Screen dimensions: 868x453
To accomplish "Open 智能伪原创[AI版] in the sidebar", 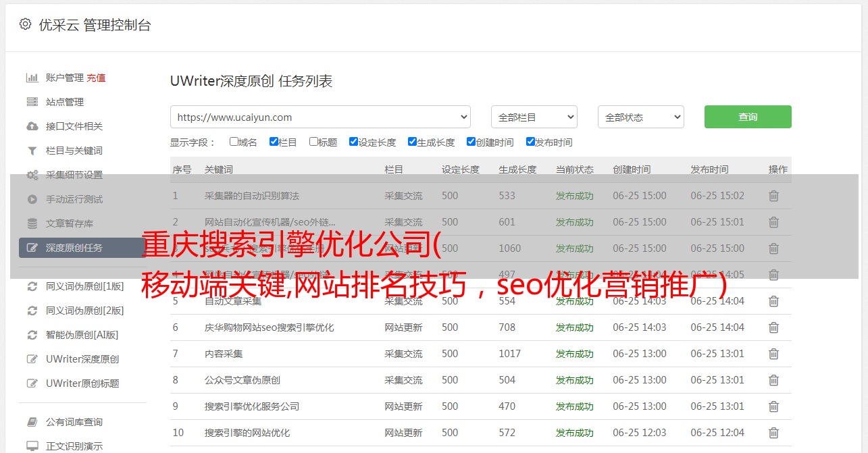I will coord(82,335).
